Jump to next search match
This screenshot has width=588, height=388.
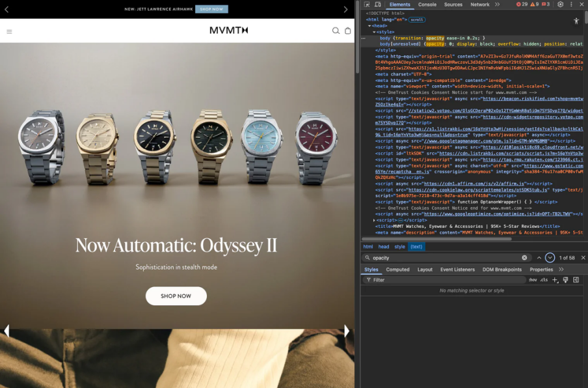click(x=550, y=258)
